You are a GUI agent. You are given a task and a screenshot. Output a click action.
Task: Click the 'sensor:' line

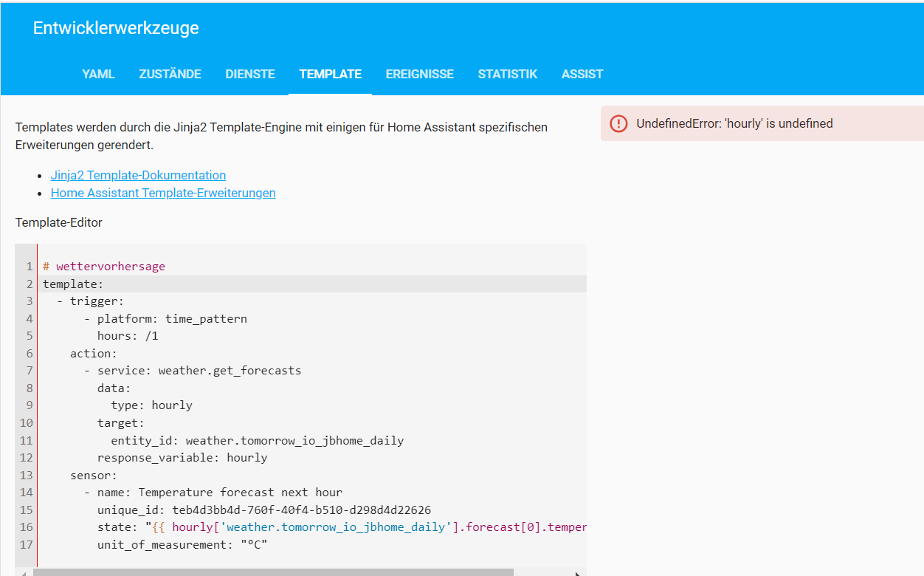click(94, 476)
